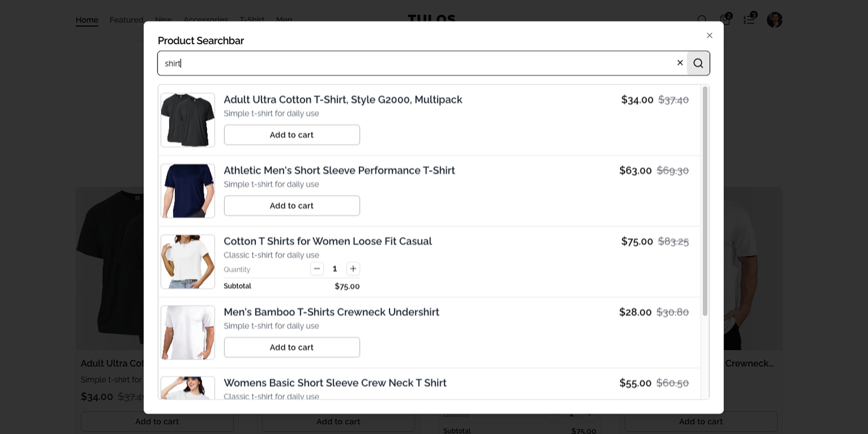
Task: Add Men's Bamboo Crewneck Undershirt to cart
Action: (292, 347)
